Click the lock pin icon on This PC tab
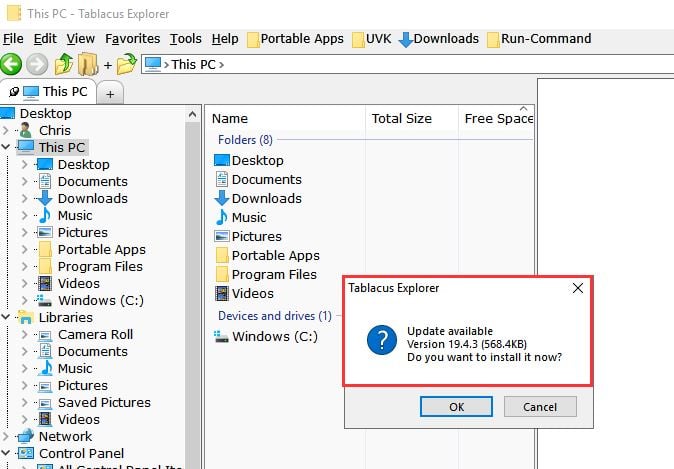Image resolution: width=674 pixels, height=469 pixels. 14,92
